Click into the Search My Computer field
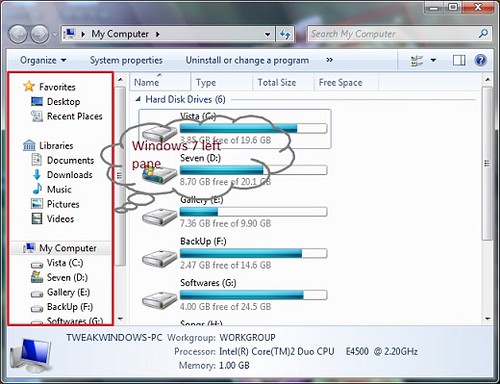Viewport: 500px width, 384px height. (x=393, y=34)
